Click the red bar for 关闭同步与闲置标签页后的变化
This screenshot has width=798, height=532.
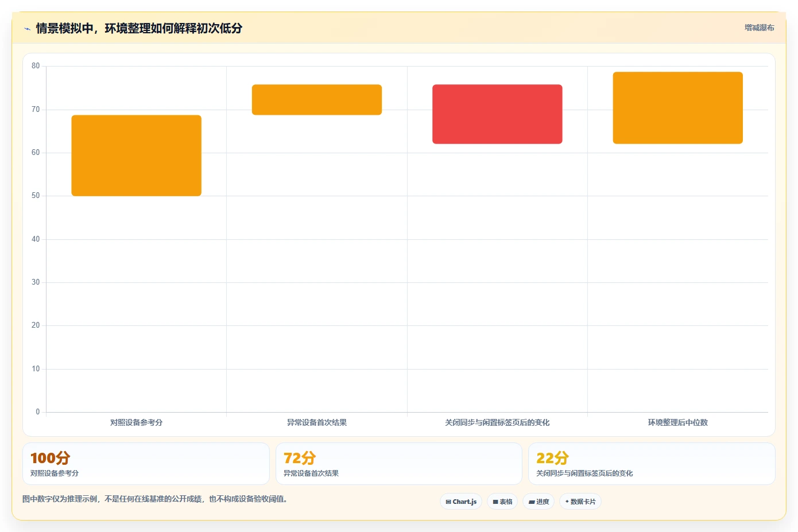tap(497, 114)
